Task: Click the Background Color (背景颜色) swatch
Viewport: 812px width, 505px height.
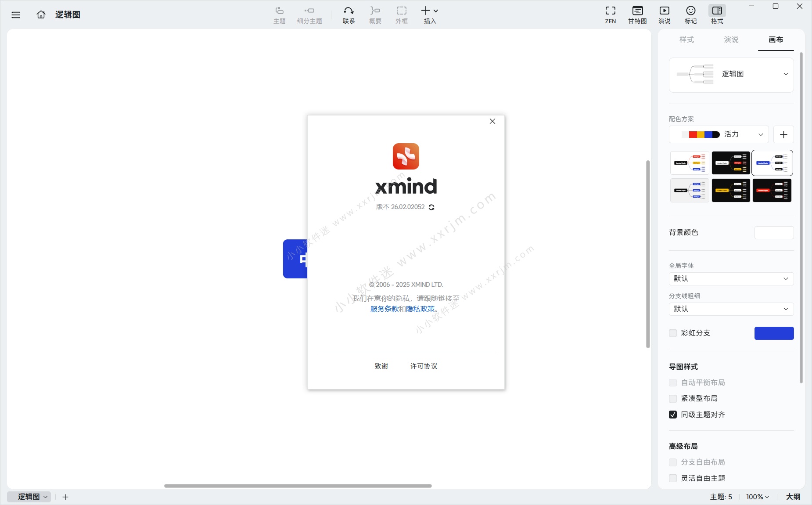Action: pyautogui.click(x=774, y=233)
